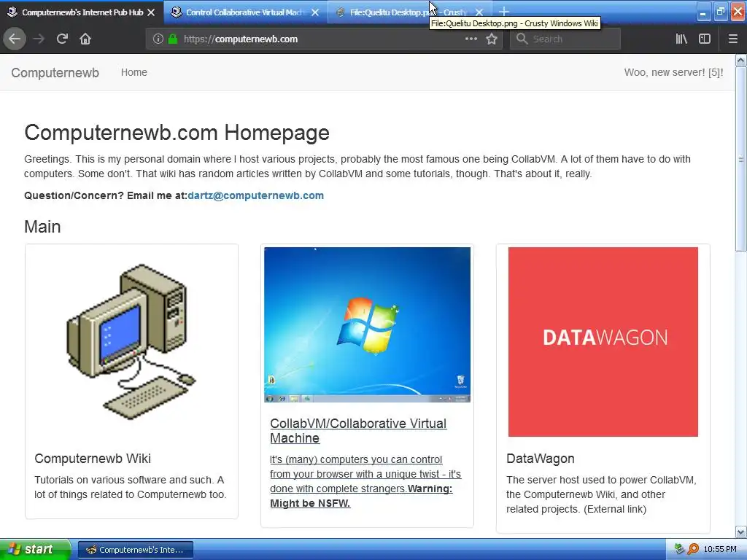This screenshot has width=747, height=560.
Task: Open the red DataWagon logo image
Action: click(x=603, y=341)
